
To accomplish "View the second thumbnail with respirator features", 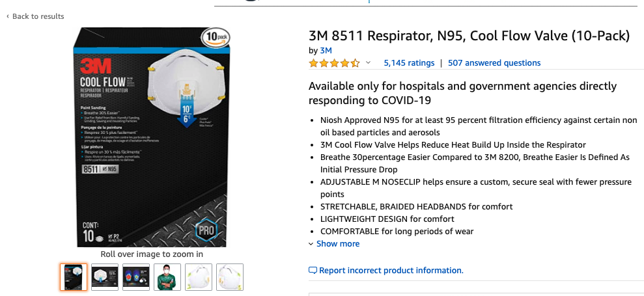I will [104, 277].
